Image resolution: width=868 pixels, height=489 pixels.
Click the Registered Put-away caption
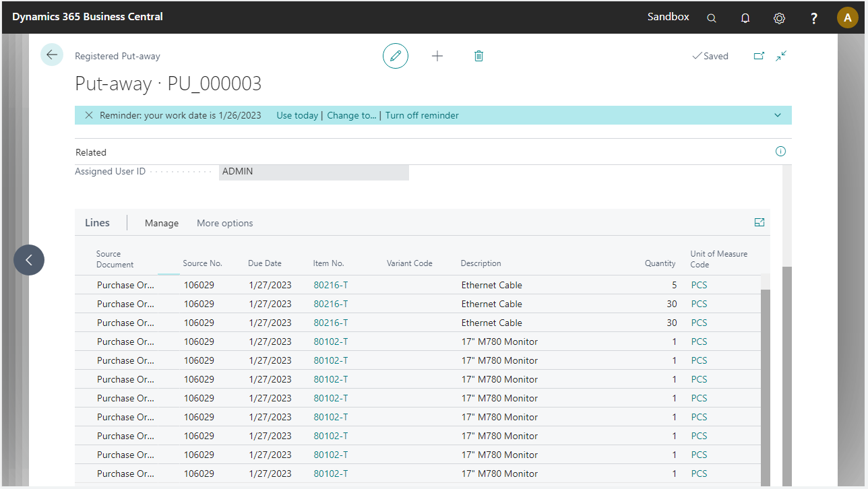pyautogui.click(x=117, y=57)
